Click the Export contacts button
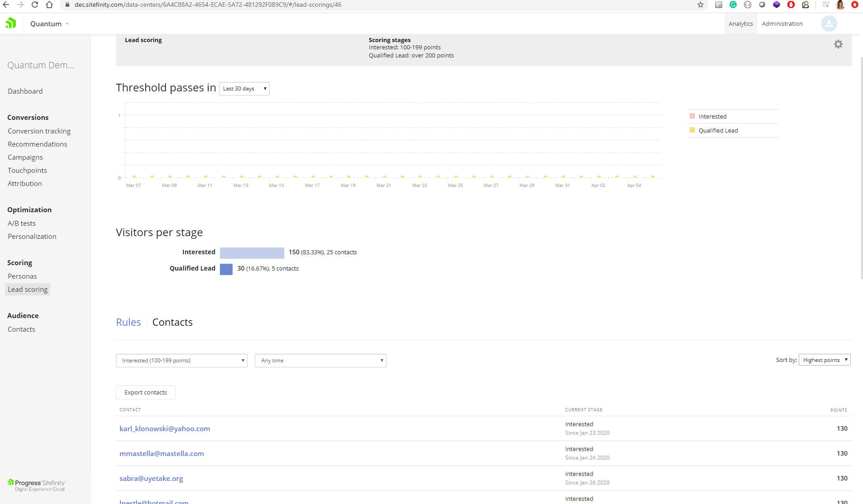The height and width of the screenshot is (504, 863). tap(145, 392)
